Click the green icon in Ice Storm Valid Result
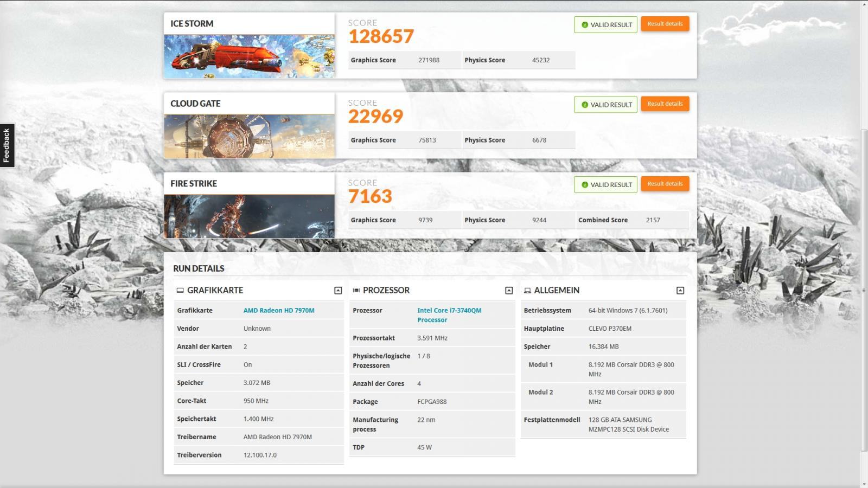Screen dimensions: 868x488 [585, 25]
